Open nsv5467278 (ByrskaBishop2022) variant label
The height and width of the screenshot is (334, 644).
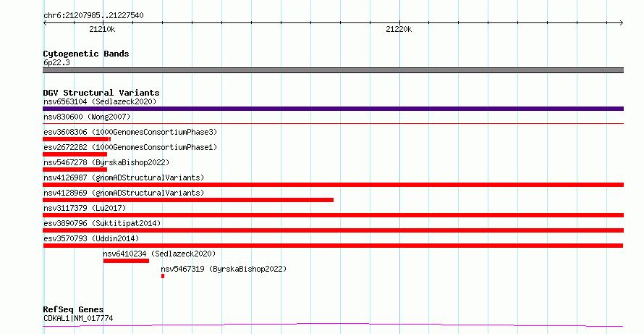pos(106,162)
